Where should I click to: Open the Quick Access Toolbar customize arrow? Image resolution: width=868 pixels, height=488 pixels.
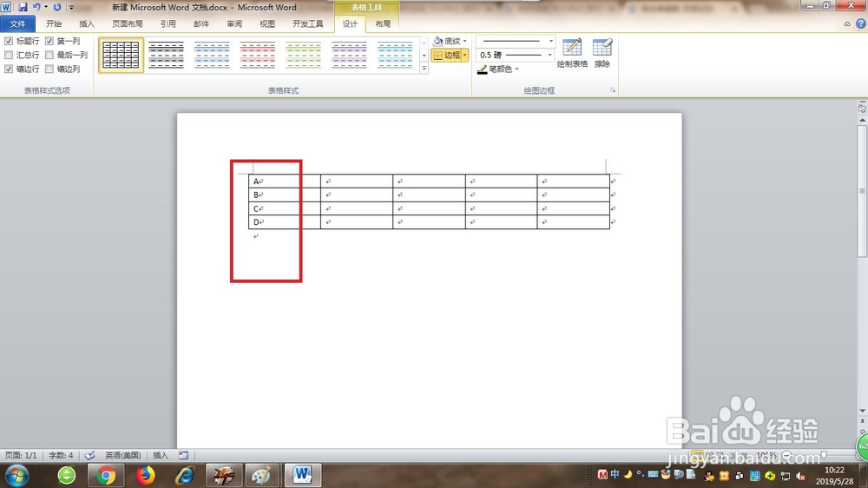pyautogui.click(x=71, y=8)
